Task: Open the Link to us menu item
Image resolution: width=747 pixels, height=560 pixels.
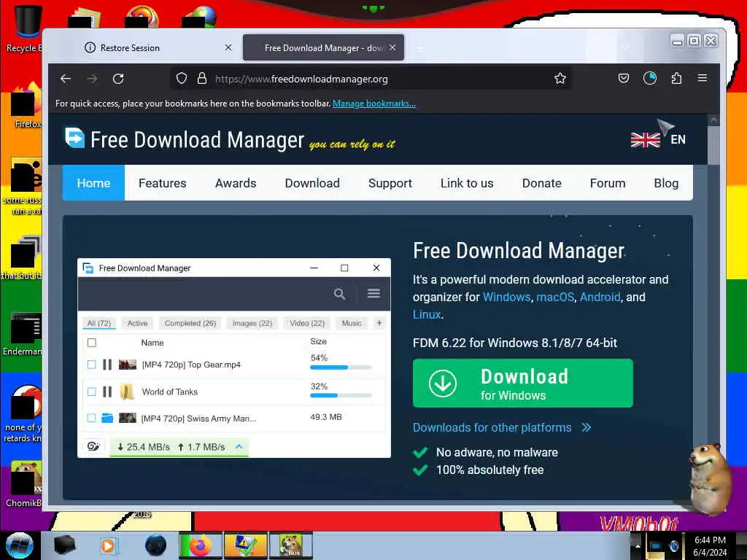Action: (467, 183)
